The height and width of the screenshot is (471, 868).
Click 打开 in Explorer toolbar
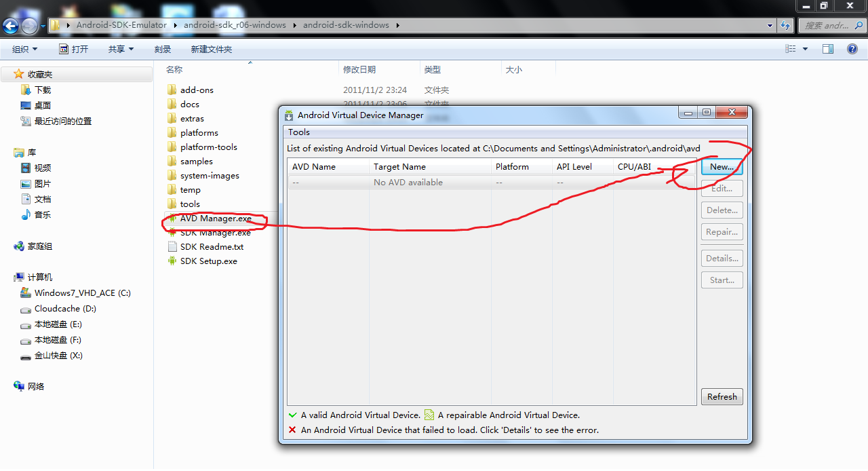[x=73, y=49]
